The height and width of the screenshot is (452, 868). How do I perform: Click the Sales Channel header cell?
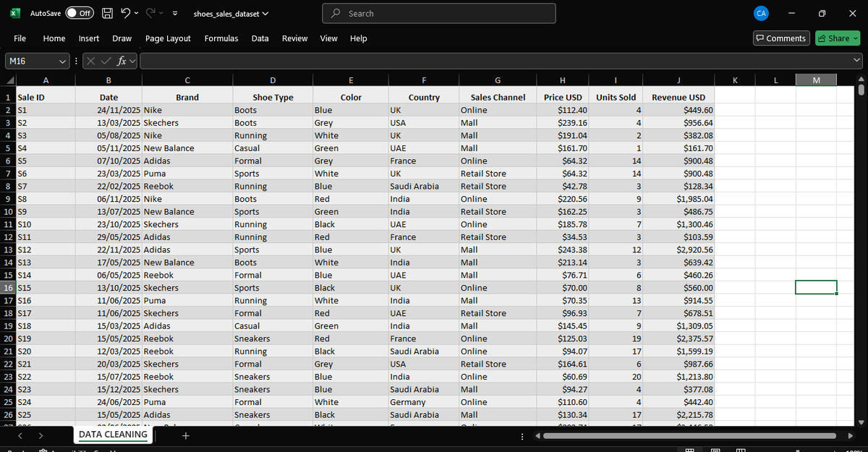tap(498, 97)
